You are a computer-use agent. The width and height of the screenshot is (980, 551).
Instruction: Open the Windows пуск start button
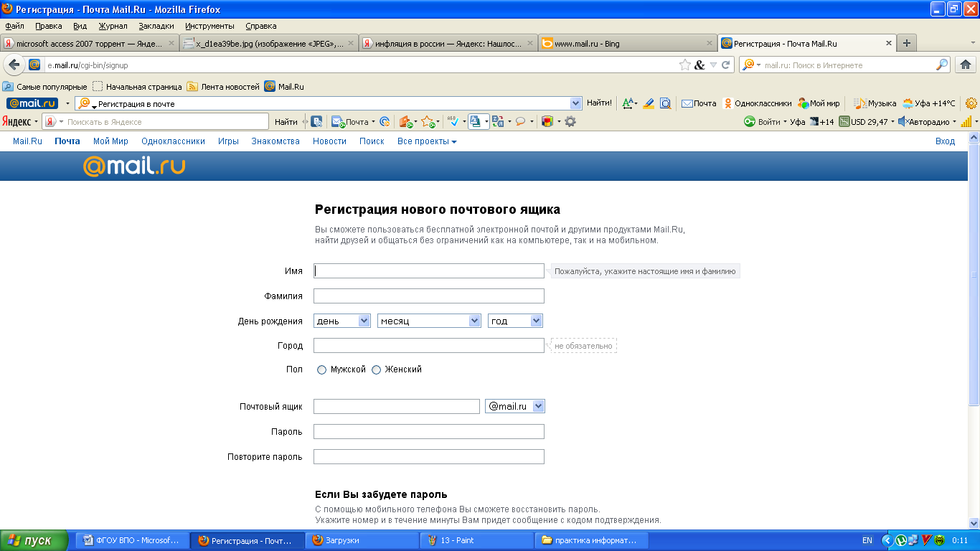[x=34, y=540]
